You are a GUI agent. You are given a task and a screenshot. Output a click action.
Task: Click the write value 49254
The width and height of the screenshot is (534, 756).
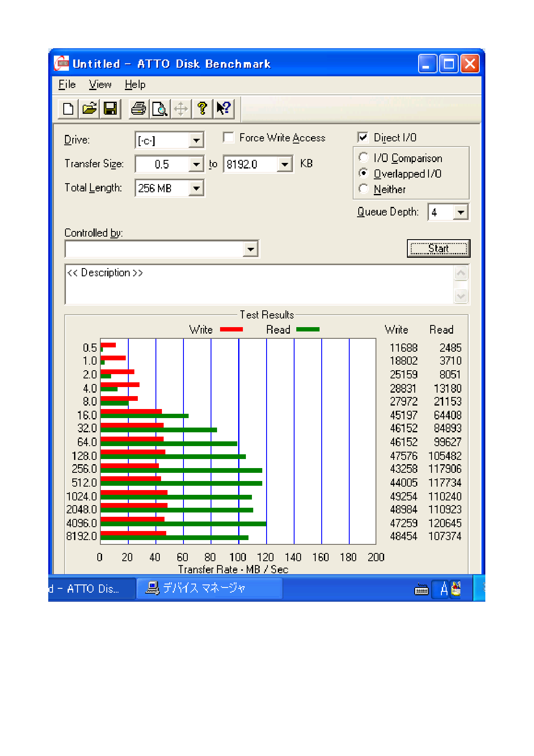pyautogui.click(x=404, y=497)
